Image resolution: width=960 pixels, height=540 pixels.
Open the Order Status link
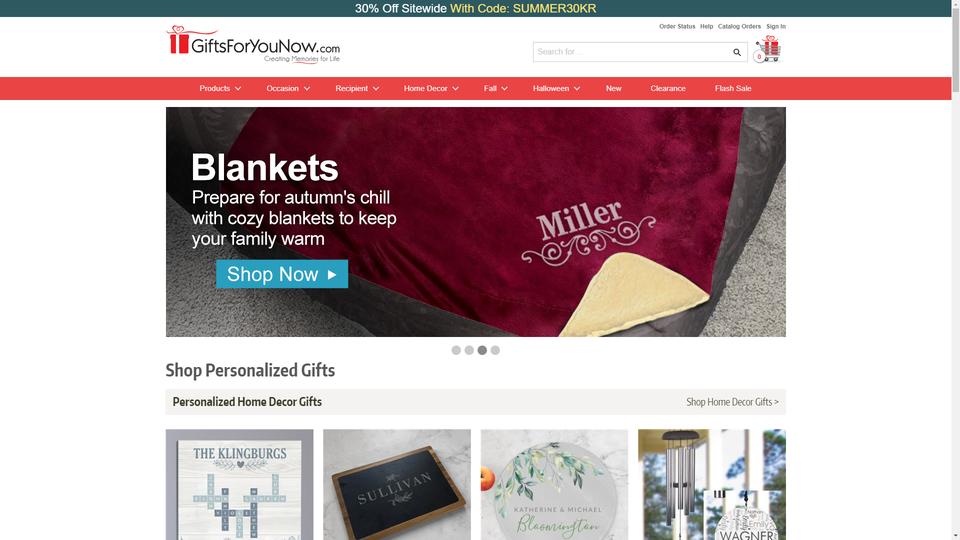coord(677,26)
